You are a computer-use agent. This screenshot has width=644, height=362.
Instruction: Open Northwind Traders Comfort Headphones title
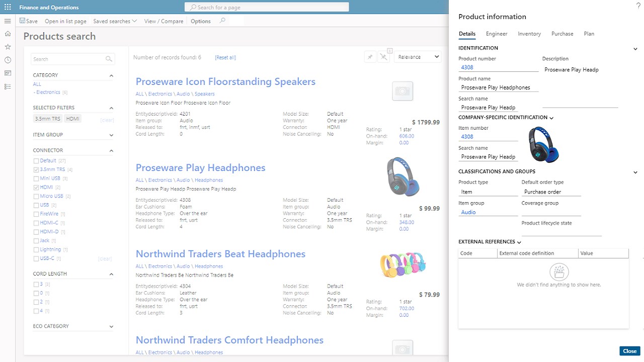point(229,340)
